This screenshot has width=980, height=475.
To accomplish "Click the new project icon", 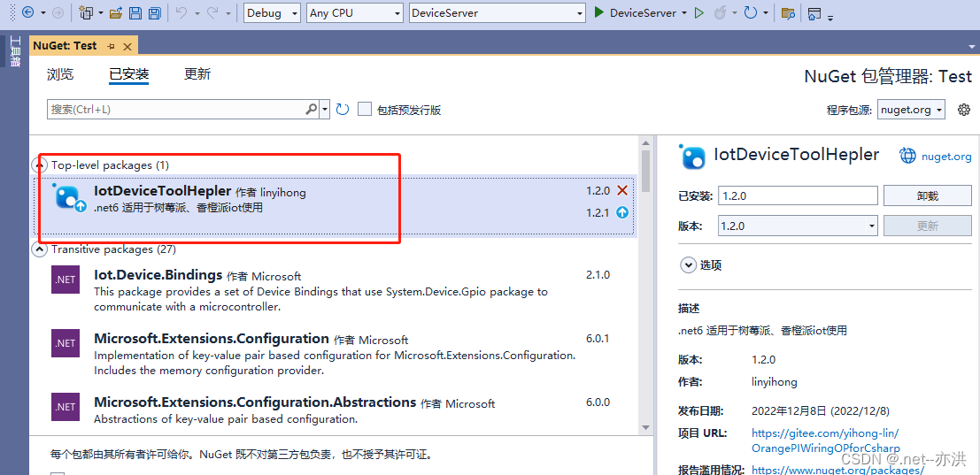I will tap(86, 12).
